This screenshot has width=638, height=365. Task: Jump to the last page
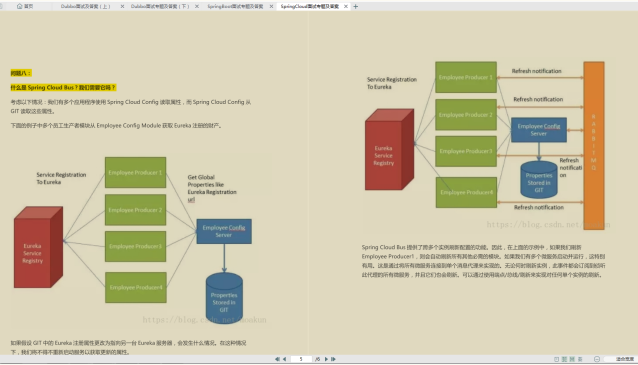(333, 359)
